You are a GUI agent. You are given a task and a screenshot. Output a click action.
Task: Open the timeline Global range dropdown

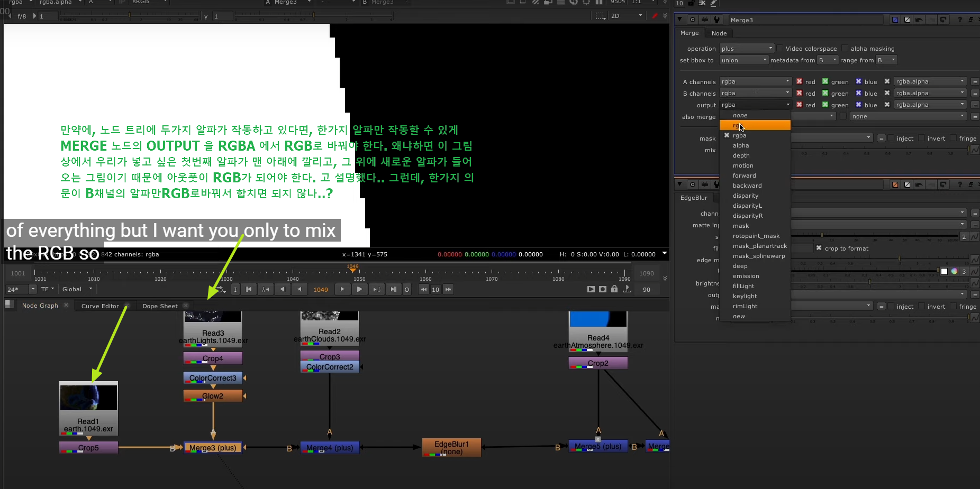tap(77, 289)
